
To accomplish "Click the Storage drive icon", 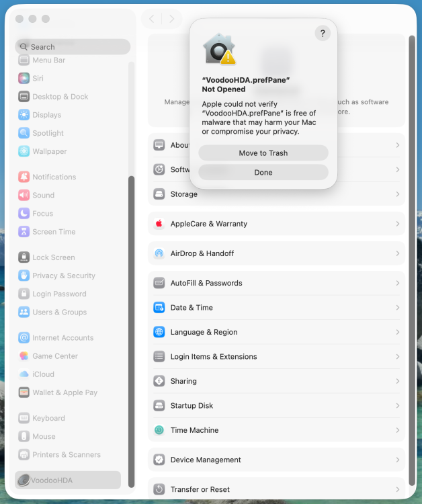I will (x=159, y=194).
